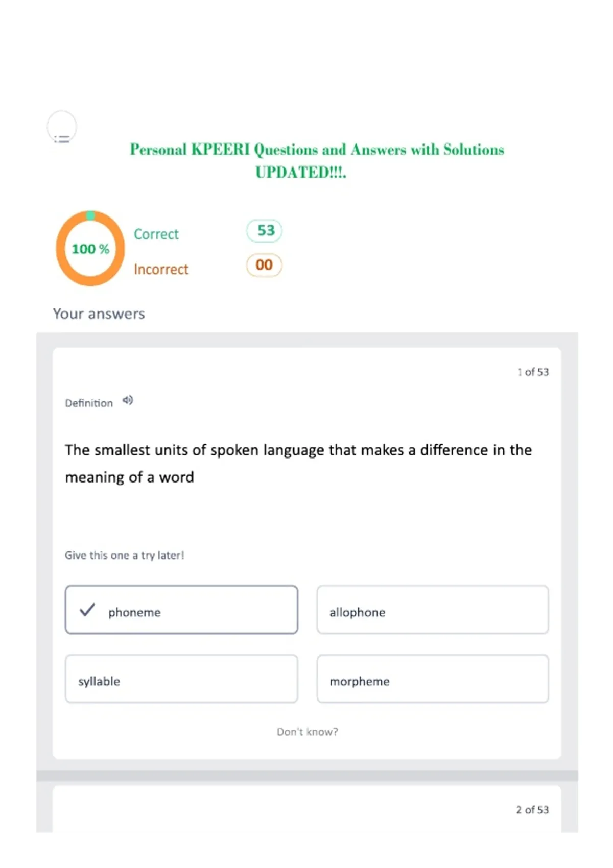The width and height of the screenshot is (613, 868).
Task: Choose the allophone answer option
Action: [x=433, y=610]
